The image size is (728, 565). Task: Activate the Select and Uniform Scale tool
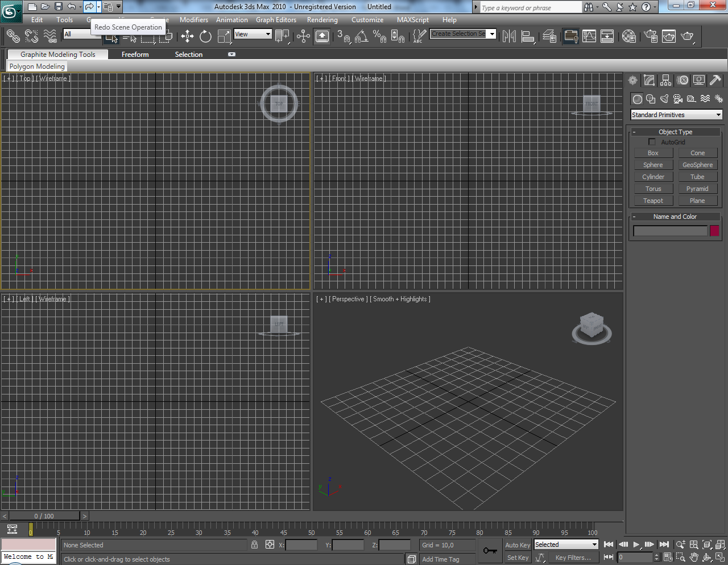coord(225,36)
